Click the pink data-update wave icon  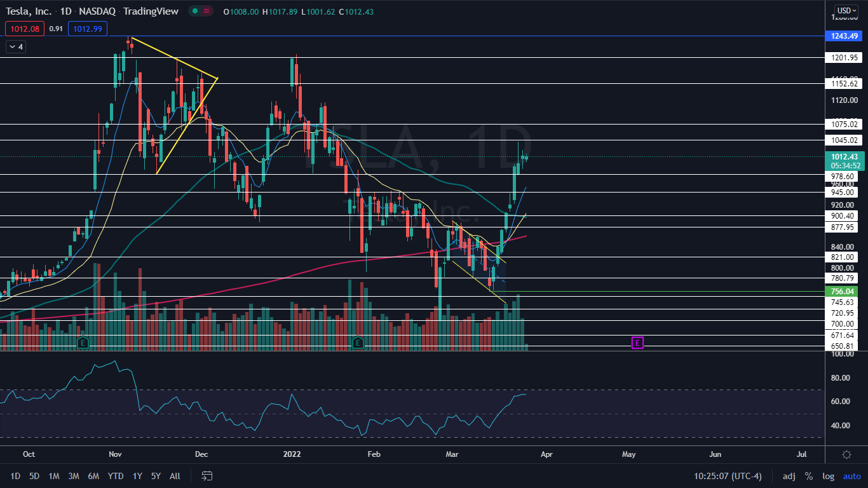207,11
